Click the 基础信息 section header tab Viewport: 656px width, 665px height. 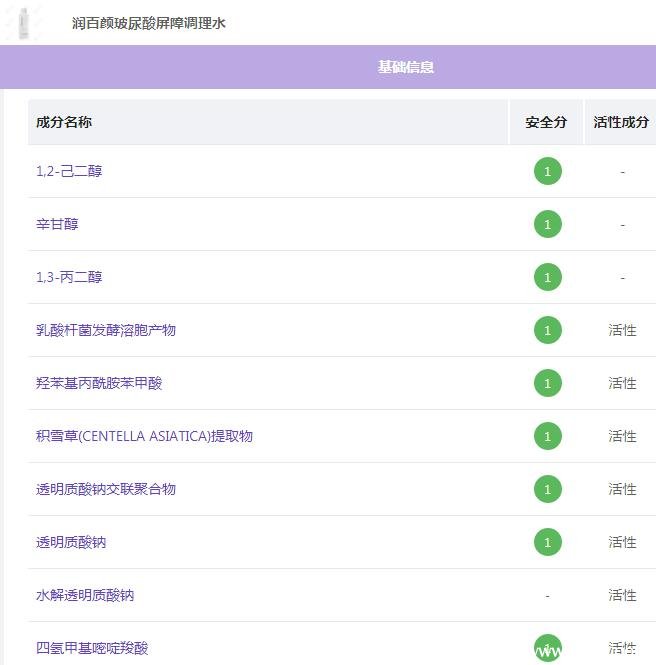[405, 67]
